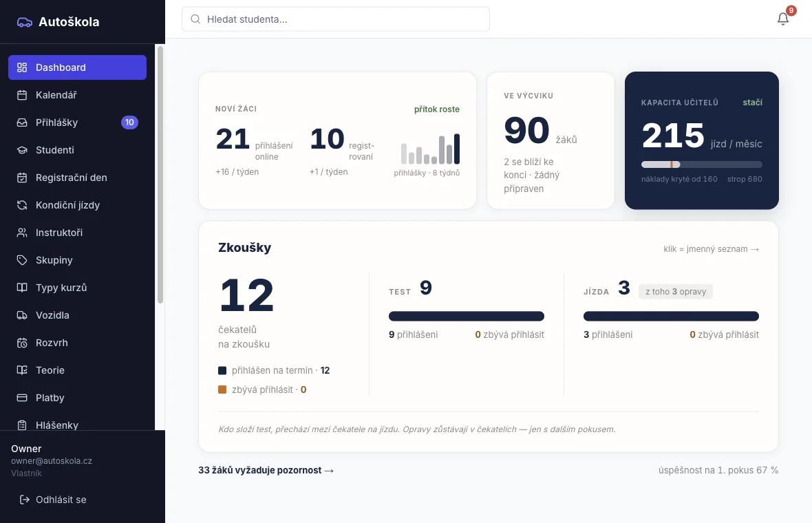The image size is (812, 523).
Task: Click the dark blue přihlášen na termín swatch
Action: (x=222, y=370)
